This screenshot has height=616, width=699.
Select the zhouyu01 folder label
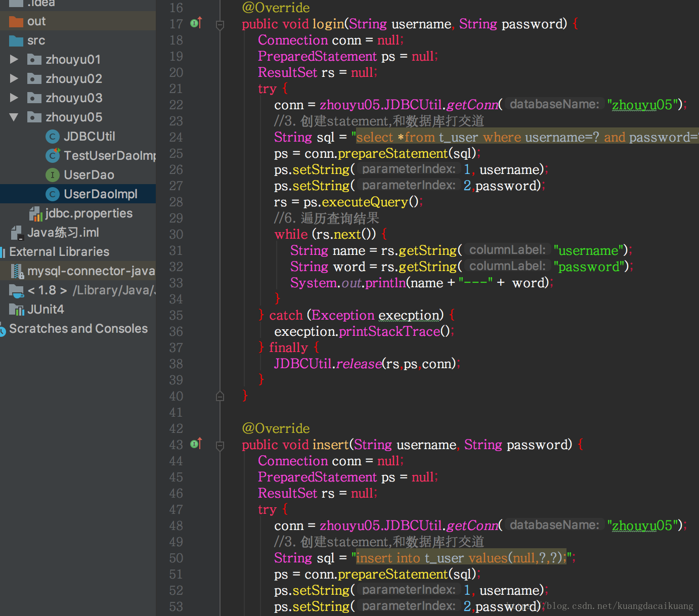click(73, 60)
